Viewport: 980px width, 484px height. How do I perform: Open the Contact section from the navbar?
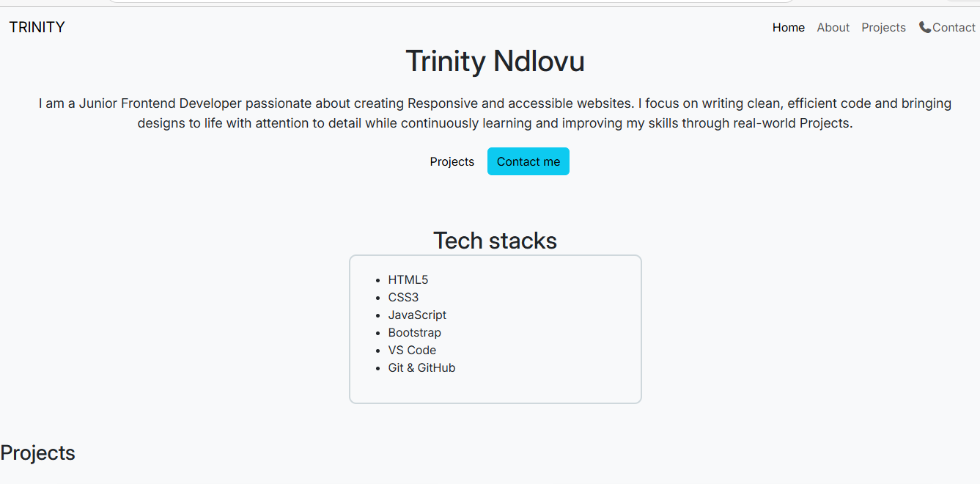pos(951,27)
